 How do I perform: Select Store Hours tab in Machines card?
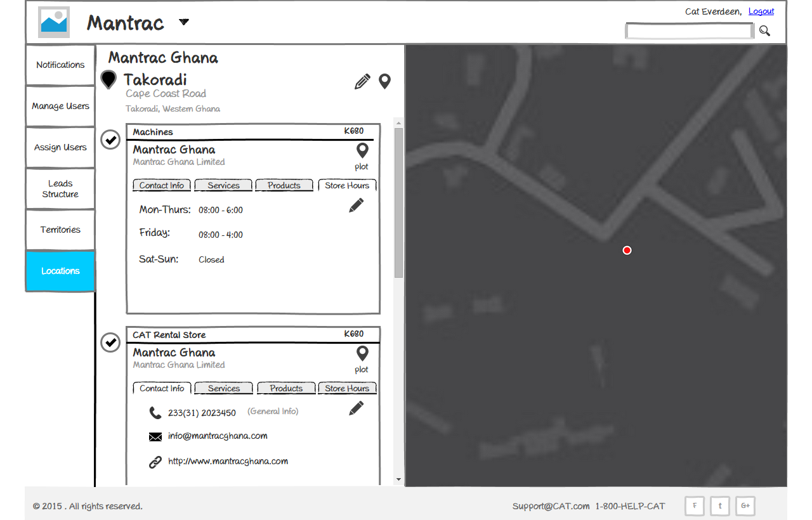[x=347, y=185]
